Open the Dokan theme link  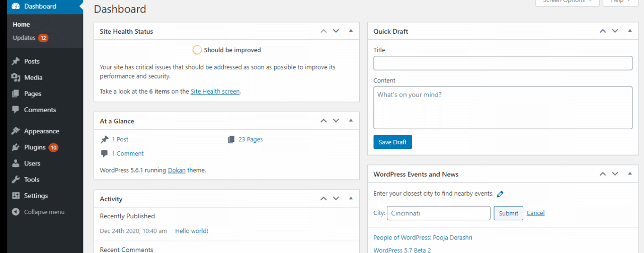[x=177, y=170]
